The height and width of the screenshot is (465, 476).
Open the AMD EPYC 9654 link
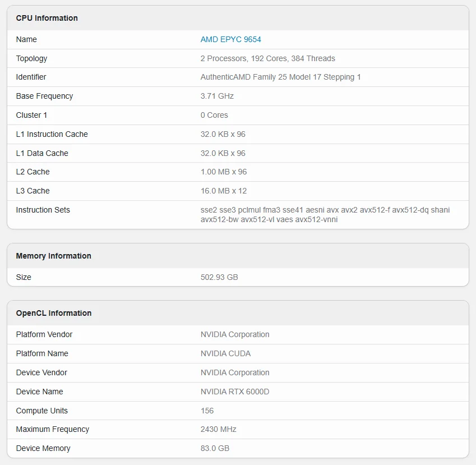230,39
